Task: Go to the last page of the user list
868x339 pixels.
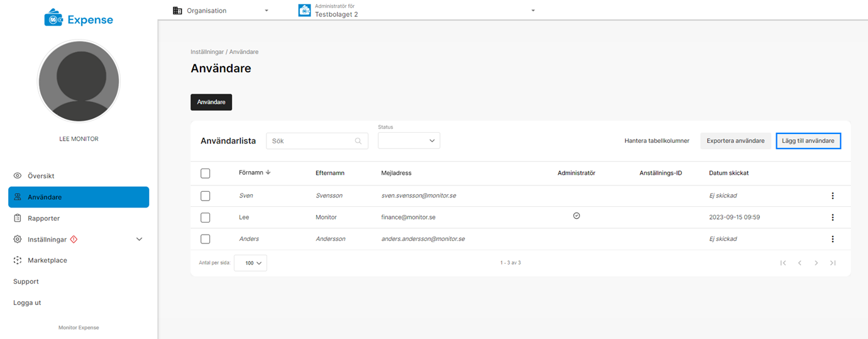Action: tap(833, 263)
